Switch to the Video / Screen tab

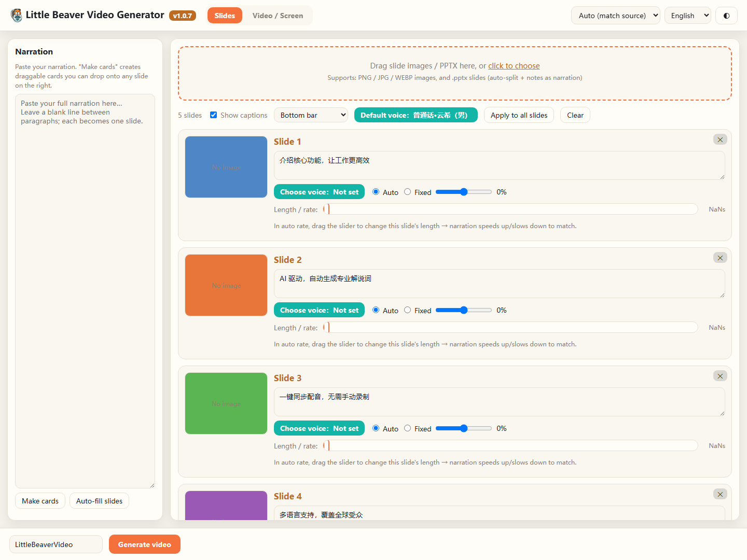[x=278, y=16]
